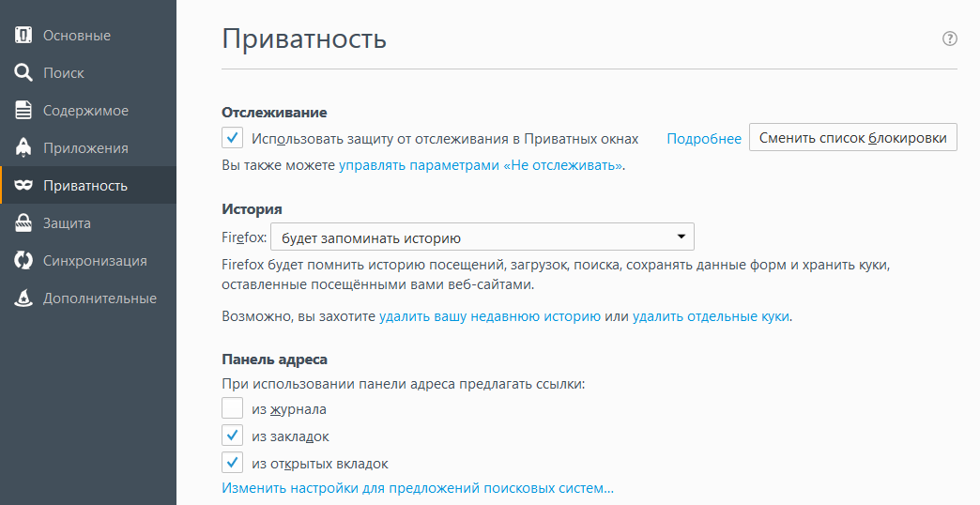Click the «Приватность» page title
The width and height of the screenshot is (980, 505).
[x=304, y=38]
